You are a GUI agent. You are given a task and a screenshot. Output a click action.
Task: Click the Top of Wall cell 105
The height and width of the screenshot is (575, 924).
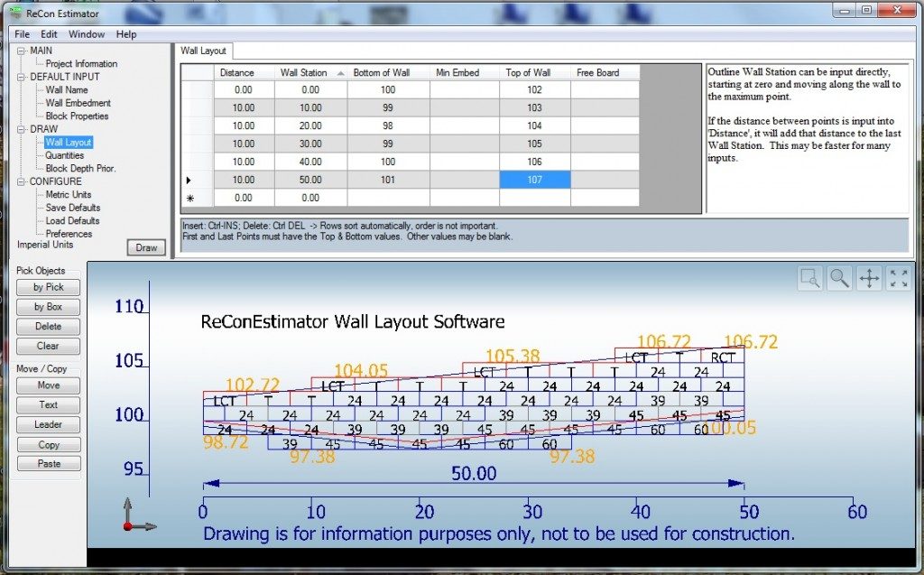coord(534,144)
